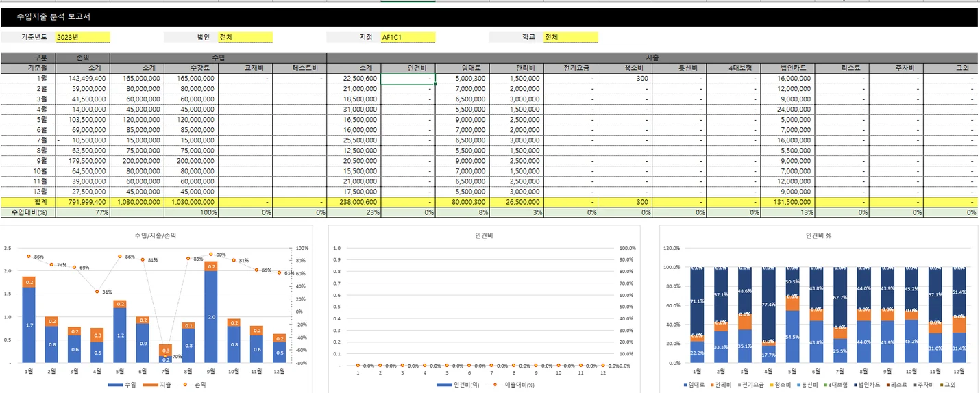This screenshot has width=980, height=393.
Task: Click the 임대료 legend square
Action: [687, 385]
